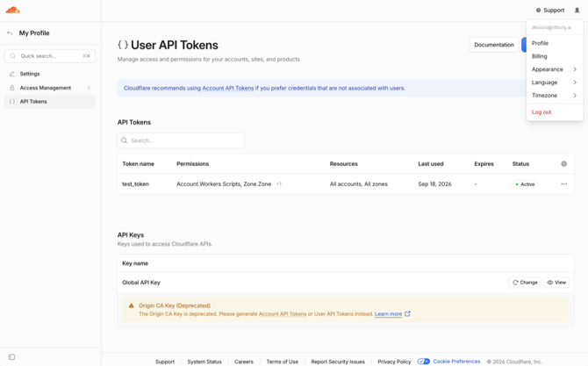Select Profile from account menu
The image size is (588, 366).
point(540,43)
